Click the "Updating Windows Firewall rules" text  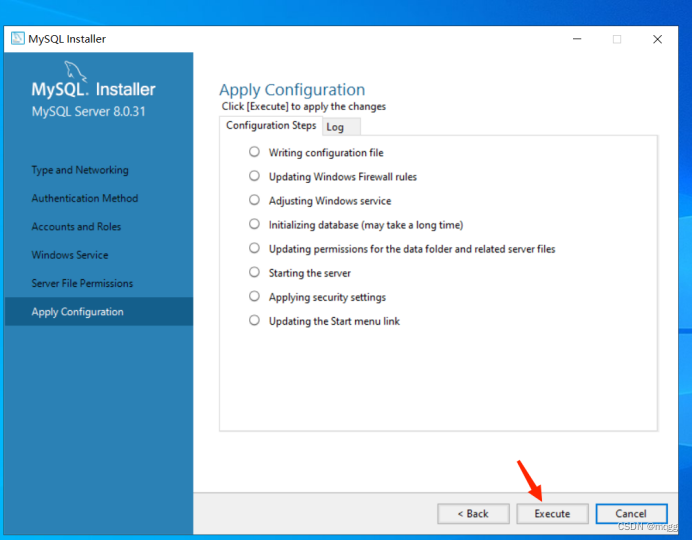[343, 177]
